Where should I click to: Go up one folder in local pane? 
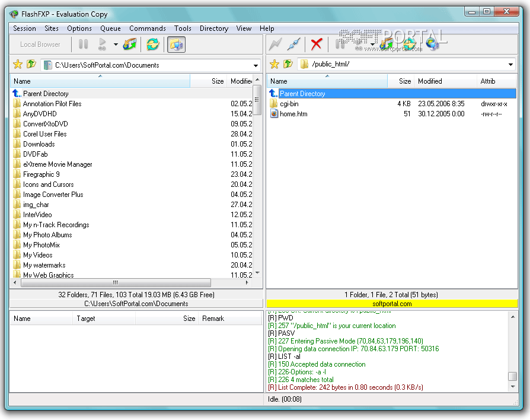31,64
